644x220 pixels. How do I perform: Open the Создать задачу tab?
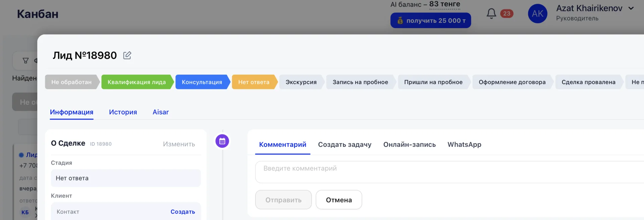coord(344,144)
